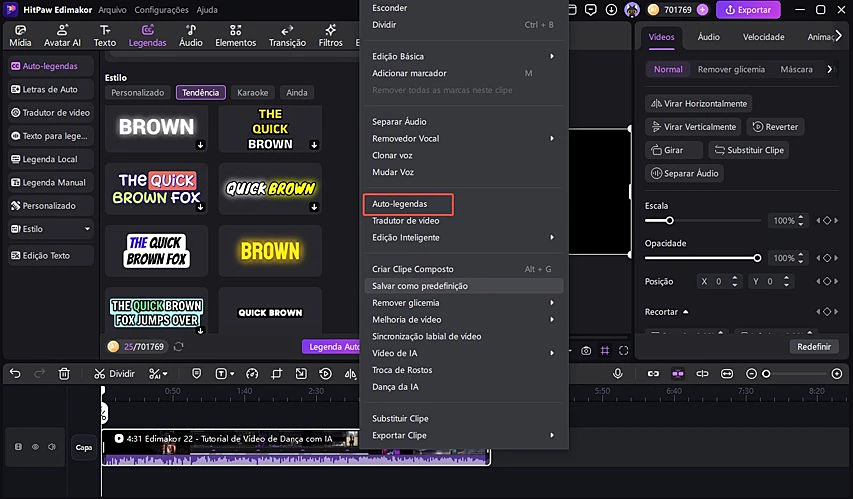Switch to the Texto tab
This screenshot has width=853, height=499.
coord(104,36)
